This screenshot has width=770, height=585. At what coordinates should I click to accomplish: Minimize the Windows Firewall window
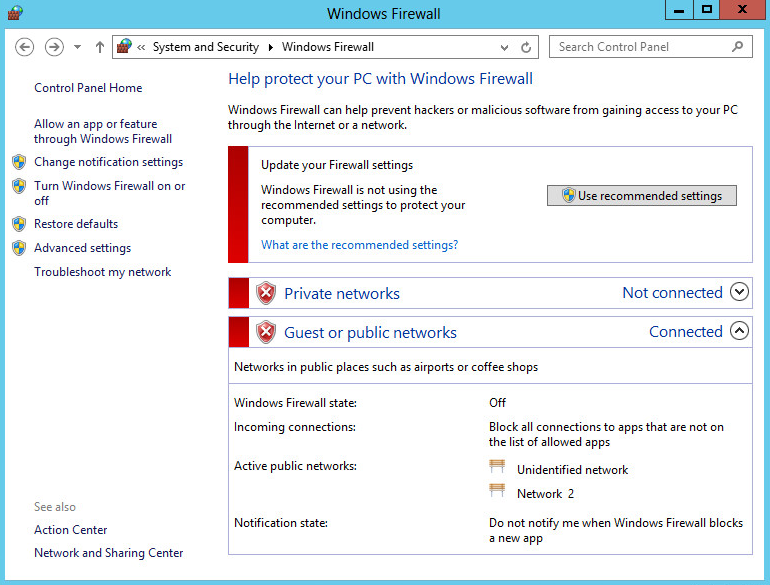(x=679, y=10)
